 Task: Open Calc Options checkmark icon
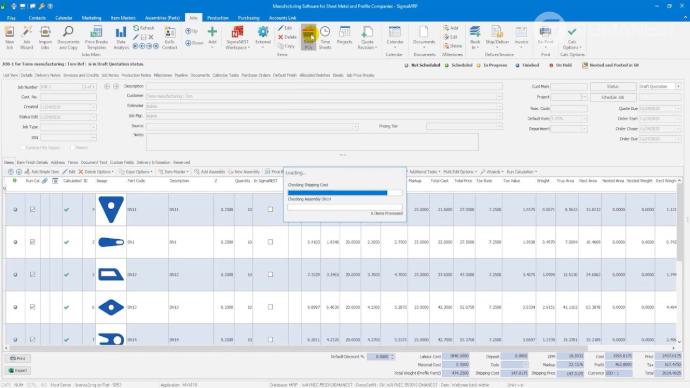tap(572, 37)
